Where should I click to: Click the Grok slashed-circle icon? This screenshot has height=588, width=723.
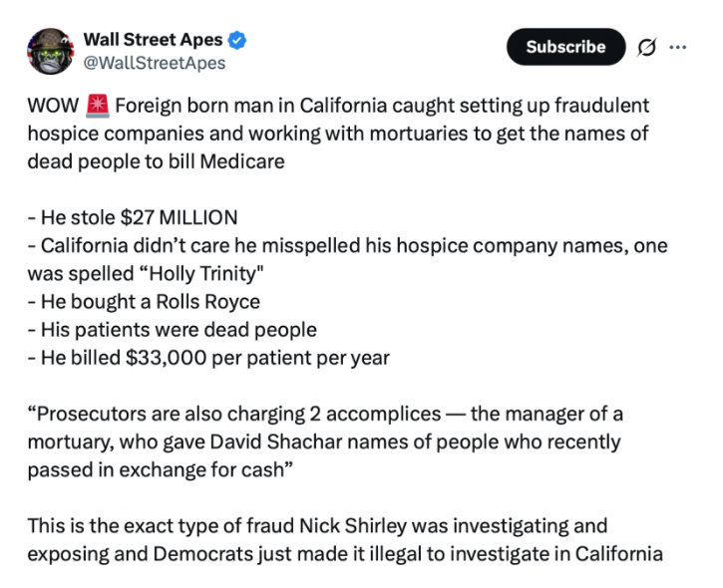[x=646, y=47]
